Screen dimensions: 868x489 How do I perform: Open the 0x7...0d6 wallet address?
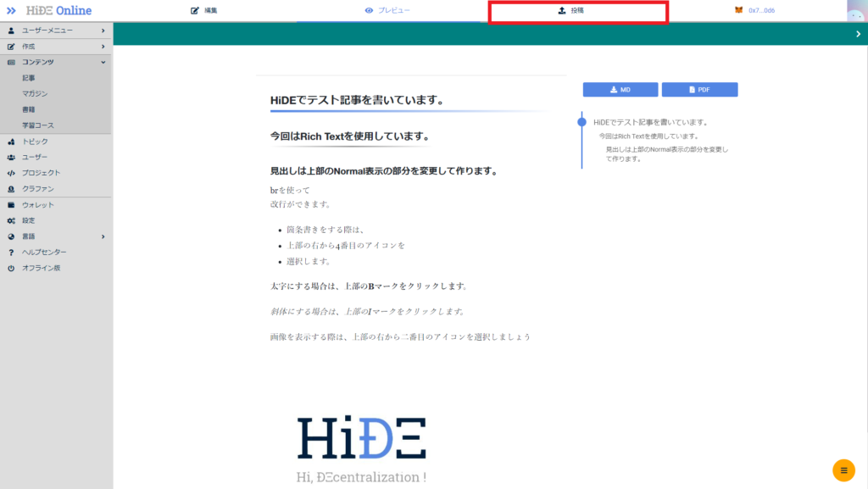[762, 10]
